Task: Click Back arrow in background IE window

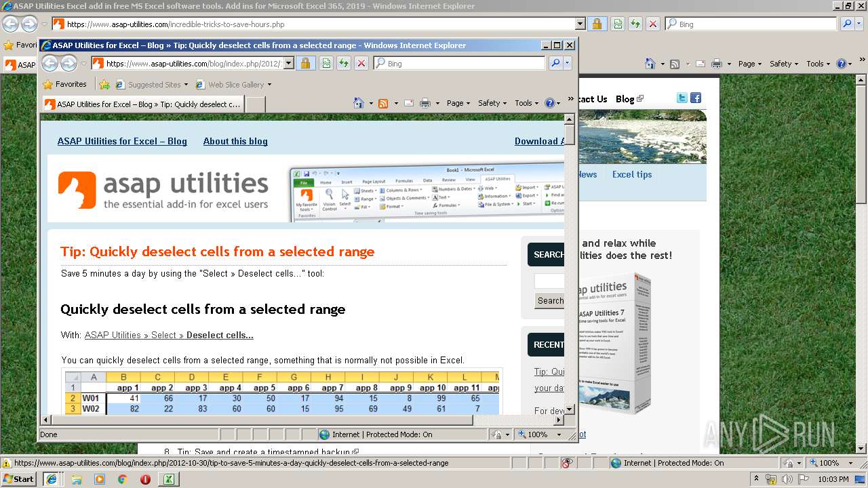Action: (10, 24)
